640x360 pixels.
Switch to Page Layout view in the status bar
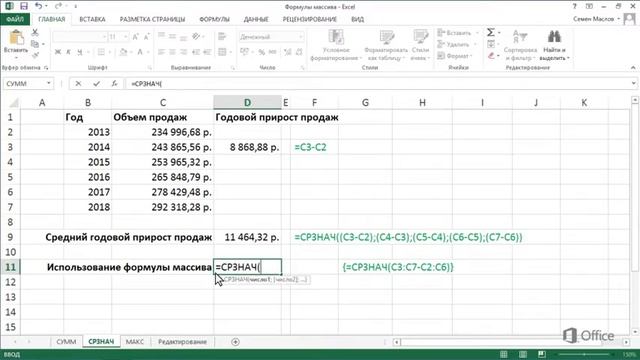523,354
